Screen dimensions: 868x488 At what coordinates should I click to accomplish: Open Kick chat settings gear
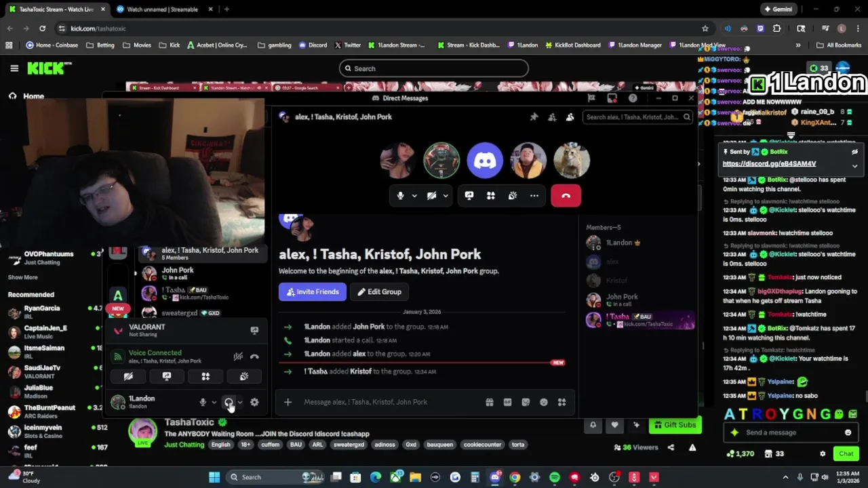click(823, 453)
